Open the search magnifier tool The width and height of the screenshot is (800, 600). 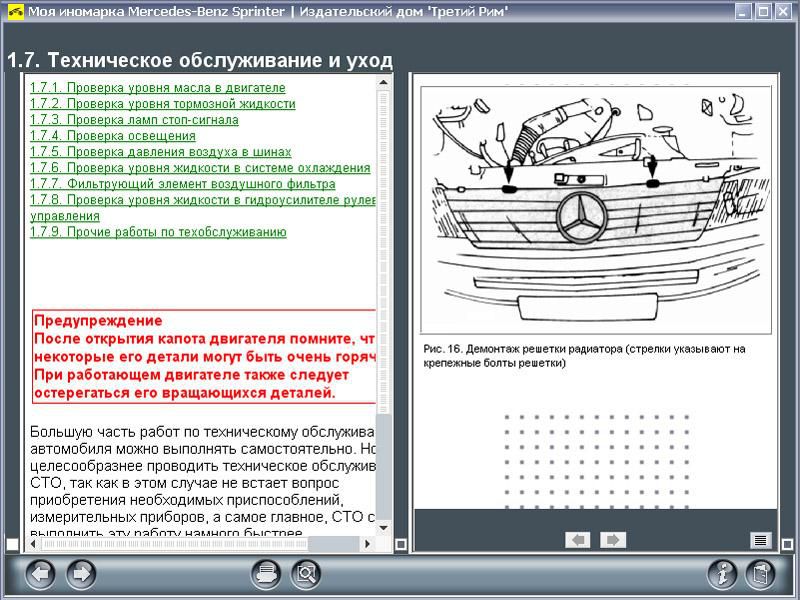tap(305, 574)
